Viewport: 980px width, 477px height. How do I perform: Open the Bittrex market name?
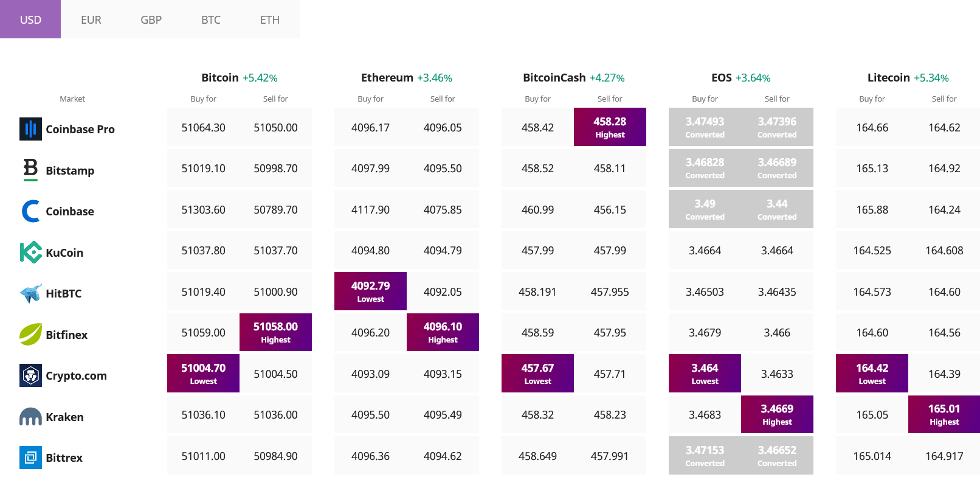point(64,458)
